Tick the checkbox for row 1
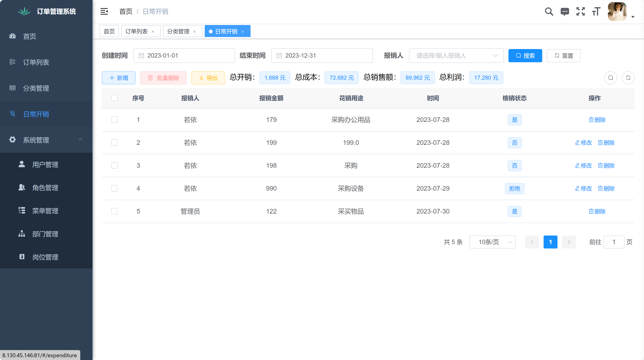Screen dimensions: 644x360 pos(115,120)
